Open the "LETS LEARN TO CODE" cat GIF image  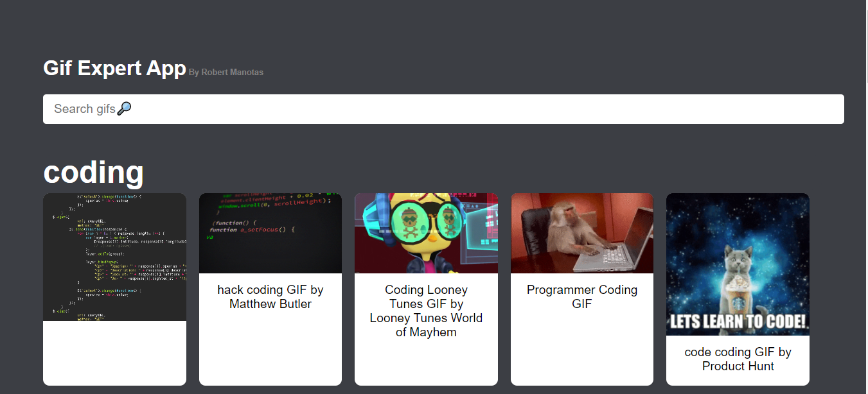(x=738, y=264)
